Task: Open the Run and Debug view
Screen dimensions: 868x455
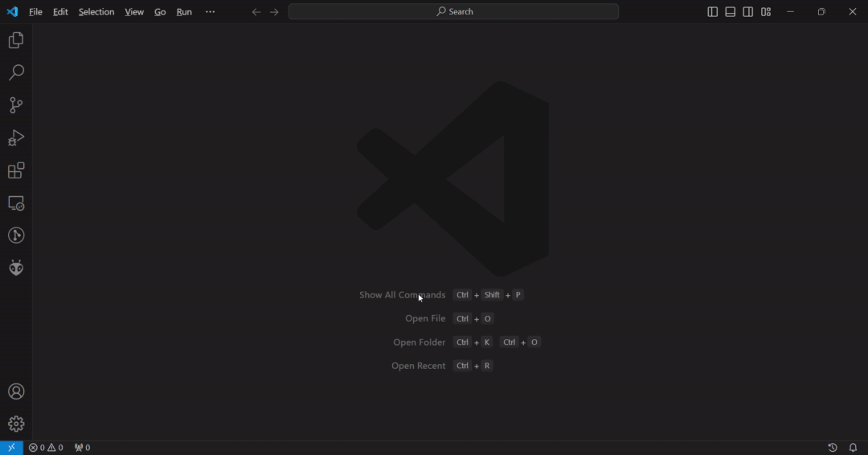Action: click(x=16, y=138)
